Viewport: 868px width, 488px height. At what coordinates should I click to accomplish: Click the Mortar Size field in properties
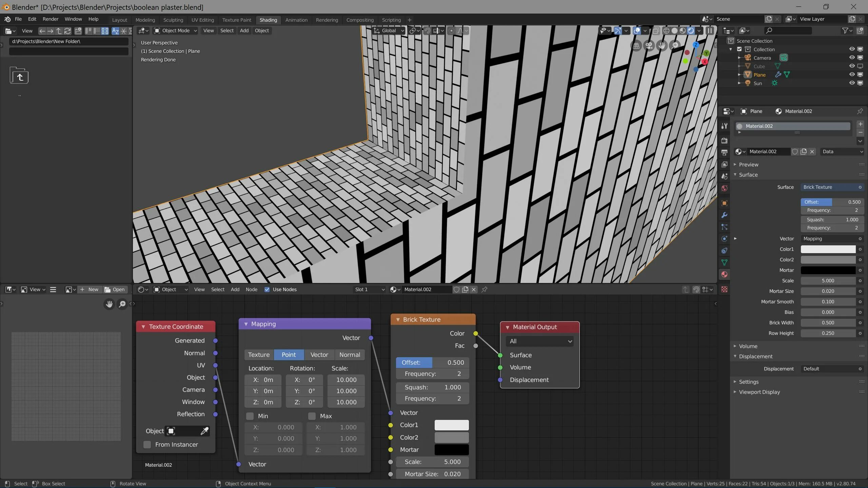click(828, 291)
